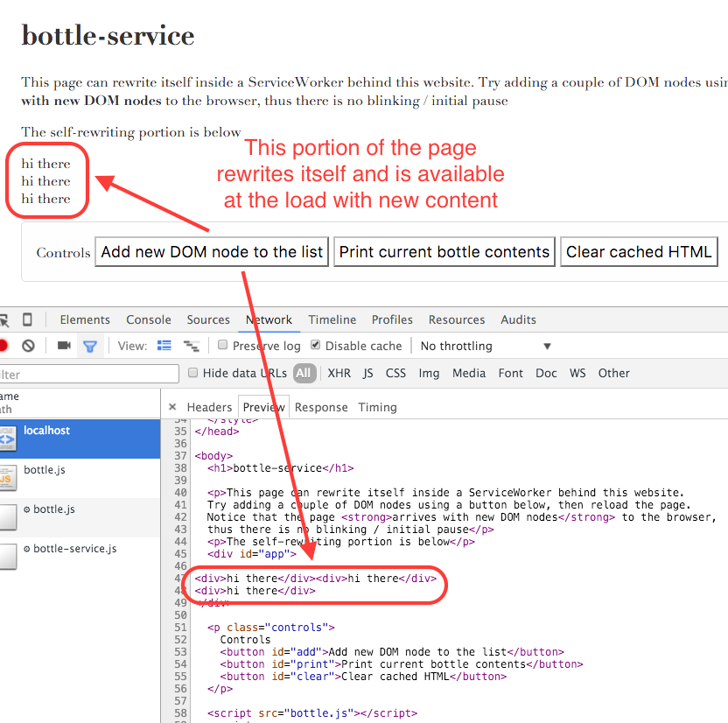Open the Resources panel tab
This screenshot has height=723, width=728.
tap(457, 319)
